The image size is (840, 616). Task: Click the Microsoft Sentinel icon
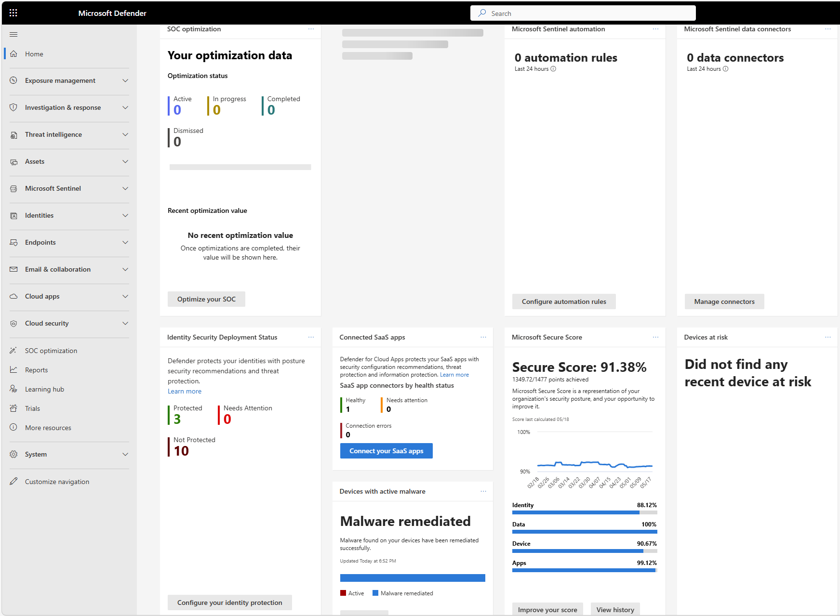(x=13, y=189)
